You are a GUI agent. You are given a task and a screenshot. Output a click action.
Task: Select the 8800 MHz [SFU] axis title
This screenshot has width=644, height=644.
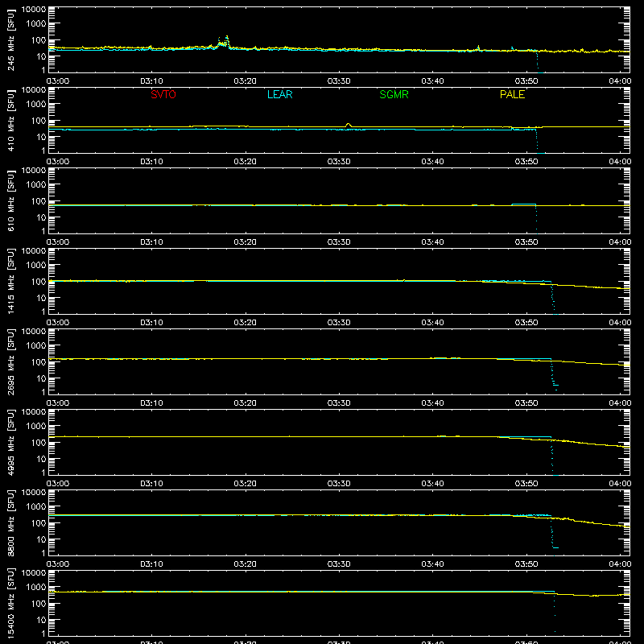click(11, 522)
